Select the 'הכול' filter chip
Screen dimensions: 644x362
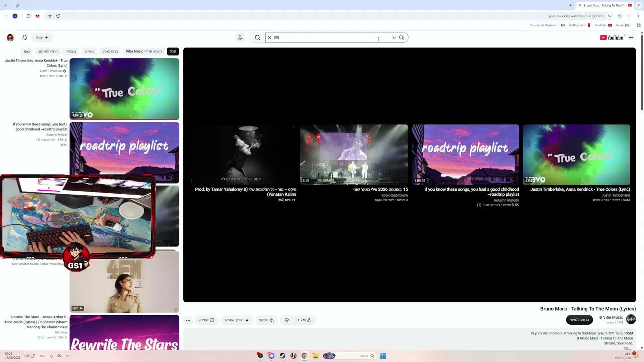coord(173,51)
